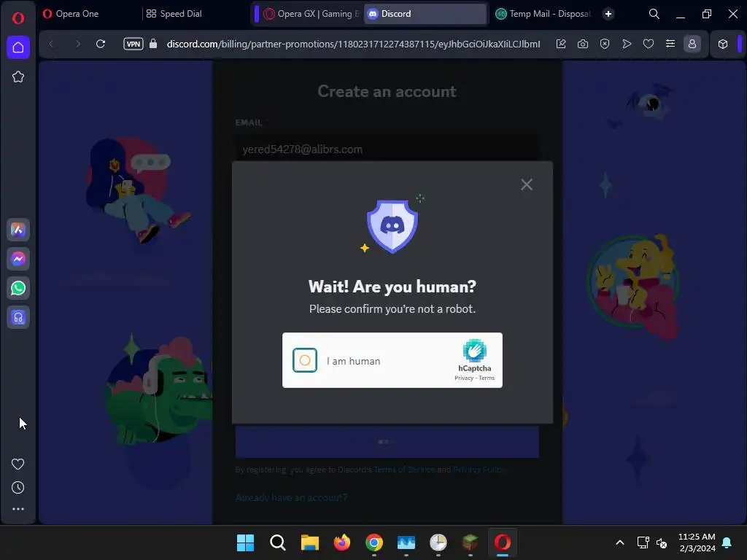Open the notification bell icon
The image size is (747, 560).
(727, 542)
